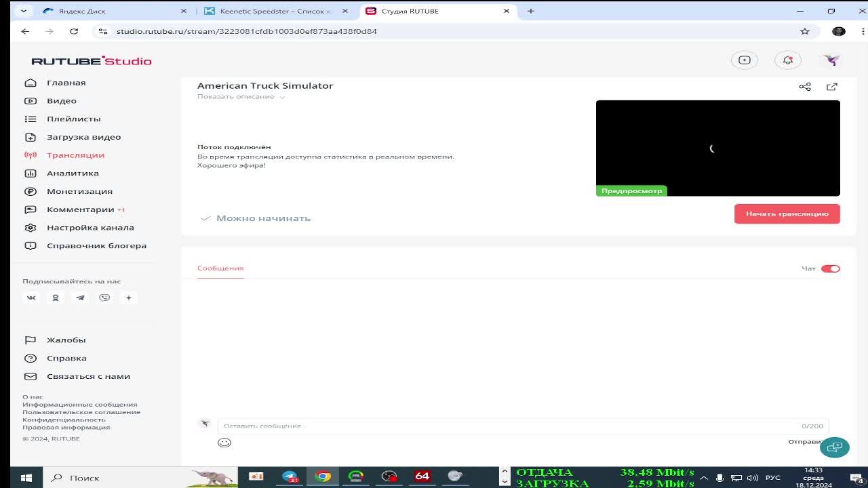Screen dimensions: 868x488
Task: Click the Оставить сообщение chat field
Action: pyautogui.click(x=524, y=426)
